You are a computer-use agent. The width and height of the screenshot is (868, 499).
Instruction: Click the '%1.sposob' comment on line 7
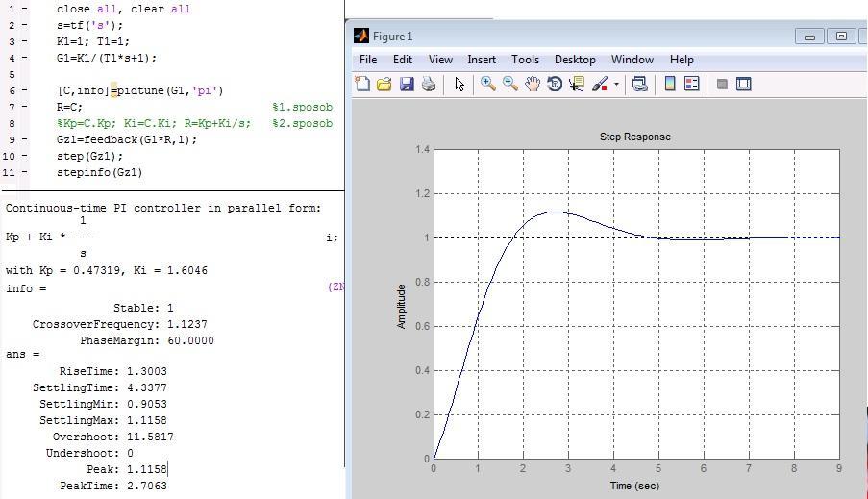pos(302,107)
